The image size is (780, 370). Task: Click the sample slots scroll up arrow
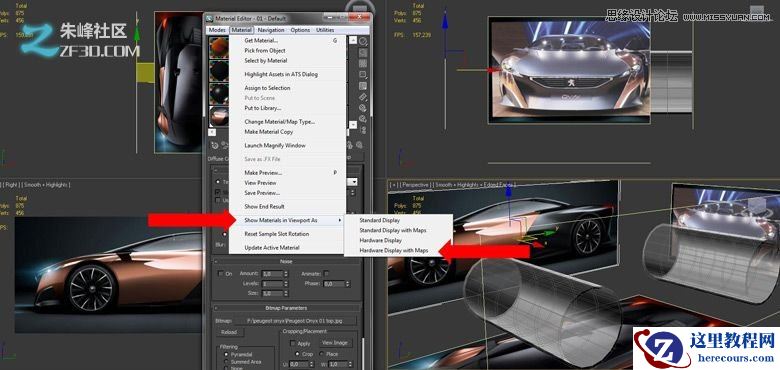click(x=353, y=41)
